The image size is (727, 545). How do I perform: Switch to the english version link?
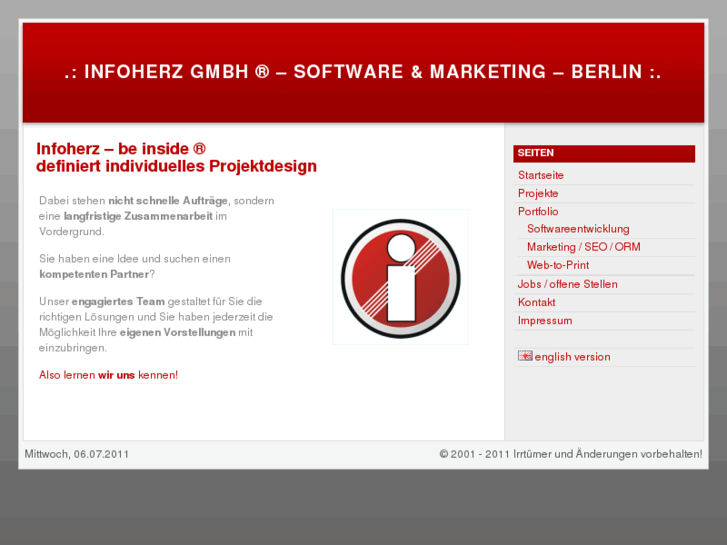[572, 357]
